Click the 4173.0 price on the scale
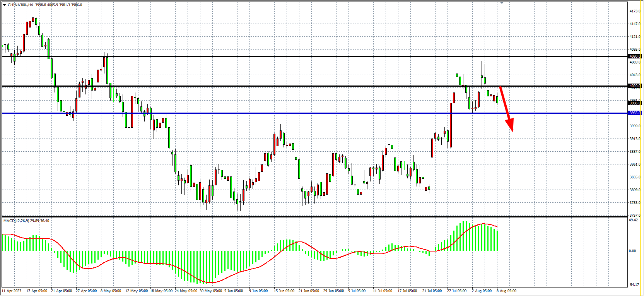 pos(634,11)
